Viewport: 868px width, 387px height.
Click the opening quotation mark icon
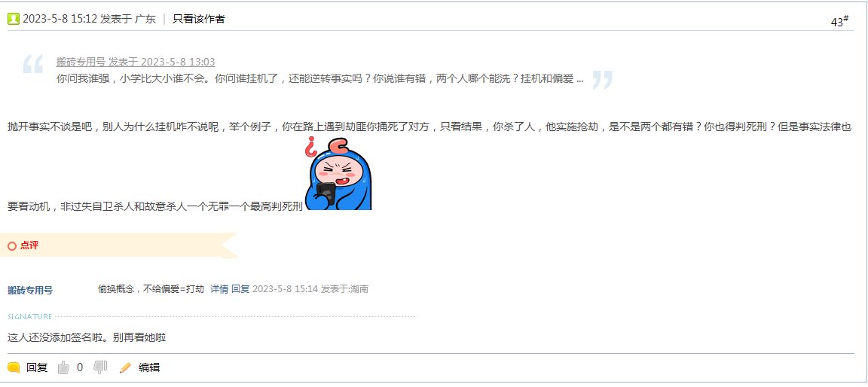click(32, 64)
